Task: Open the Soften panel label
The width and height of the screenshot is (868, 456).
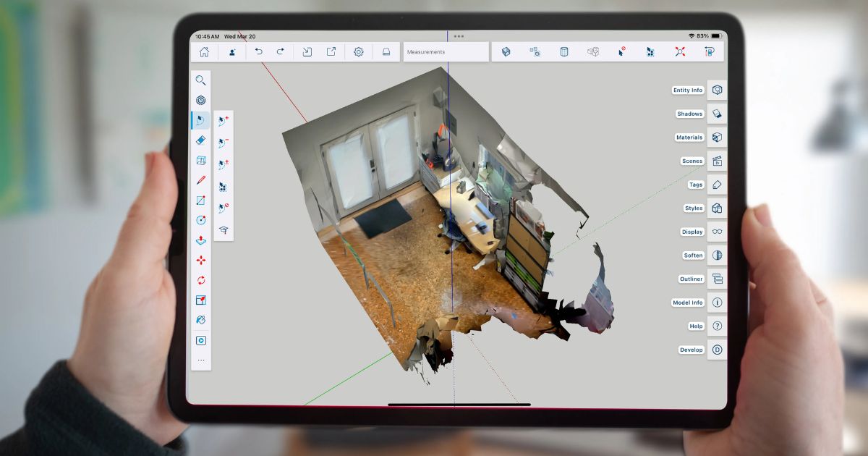Action: pyautogui.click(x=693, y=256)
